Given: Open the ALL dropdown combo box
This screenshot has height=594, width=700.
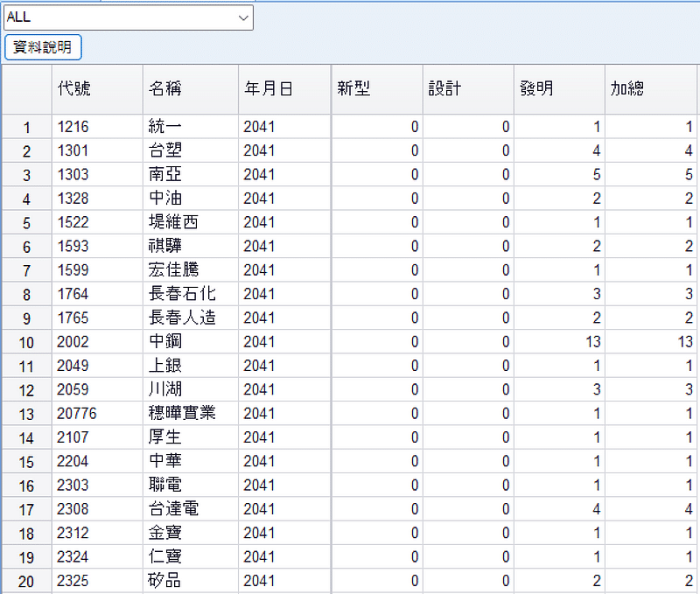Looking at the screenshot, I should [x=129, y=17].
